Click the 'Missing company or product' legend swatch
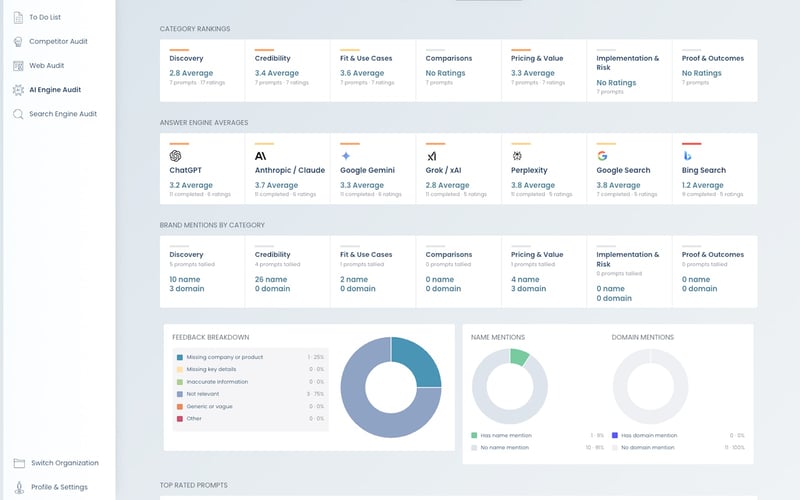Screen dimensions: 800x500 pyautogui.click(x=180, y=357)
